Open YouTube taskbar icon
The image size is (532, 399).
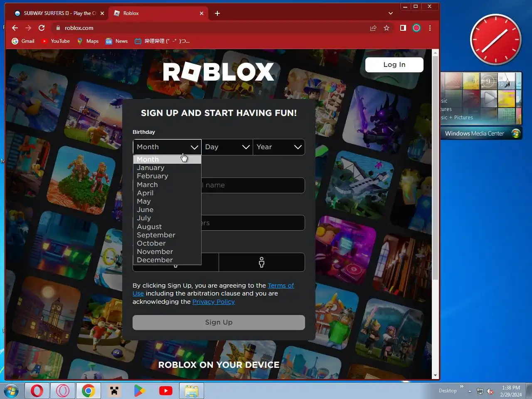[166, 391]
